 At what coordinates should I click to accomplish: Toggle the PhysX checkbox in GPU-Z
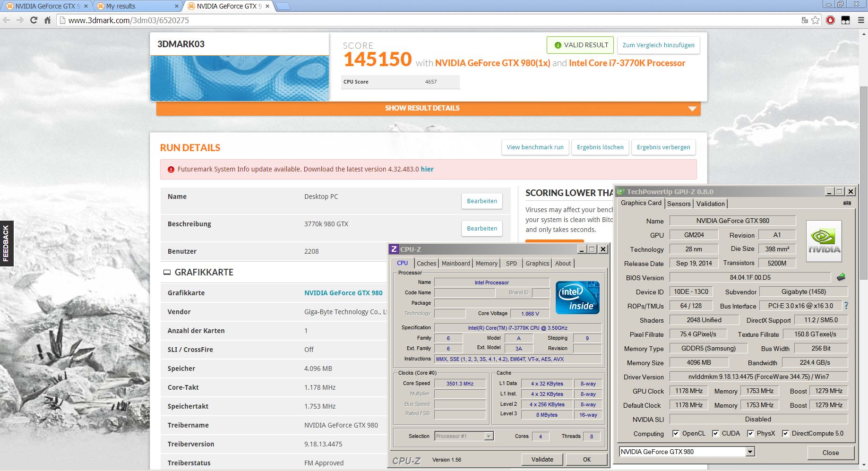coord(750,433)
